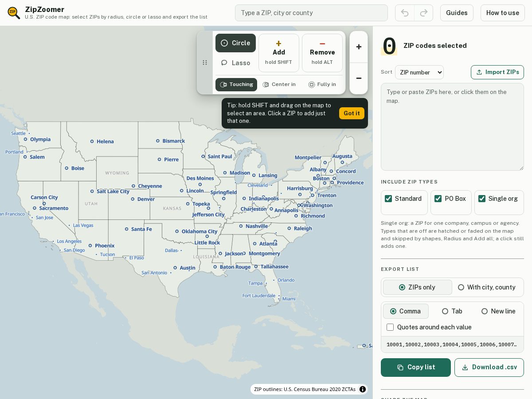Open the Sort ZIP number dropdown

(419, 72)
